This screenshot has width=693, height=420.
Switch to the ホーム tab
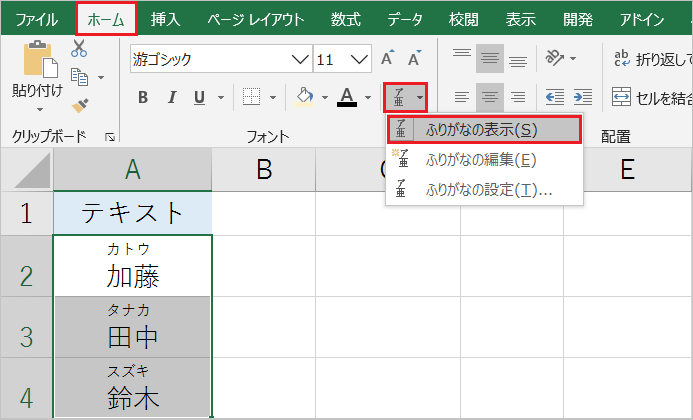(106, 19)
